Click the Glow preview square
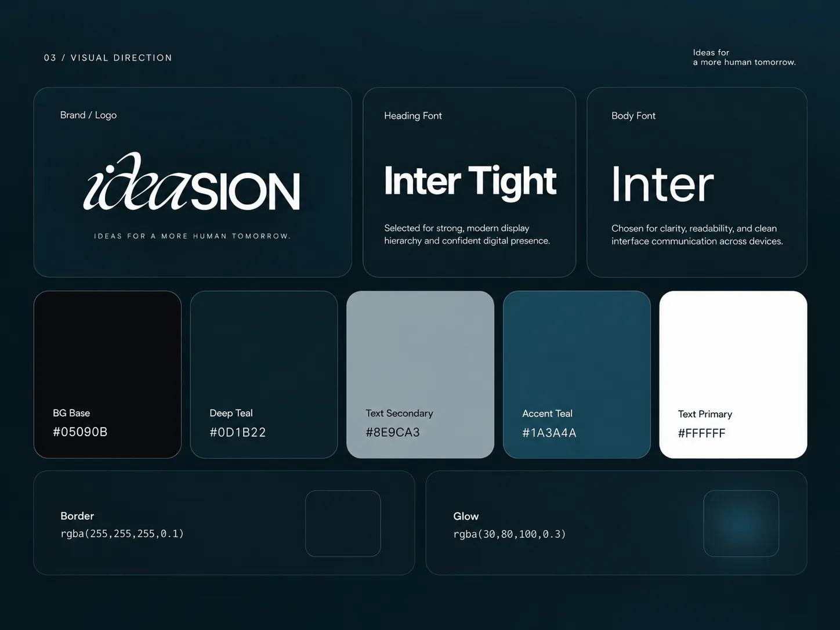The width and height of the screenshot is (840, 630). pyautogui.click(x=741, y=523)
